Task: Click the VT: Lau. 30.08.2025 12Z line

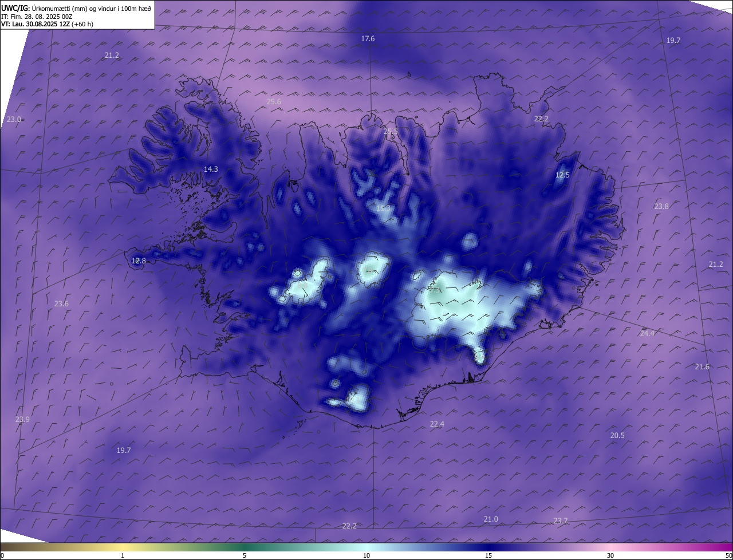Action: [x=47, y=24]
